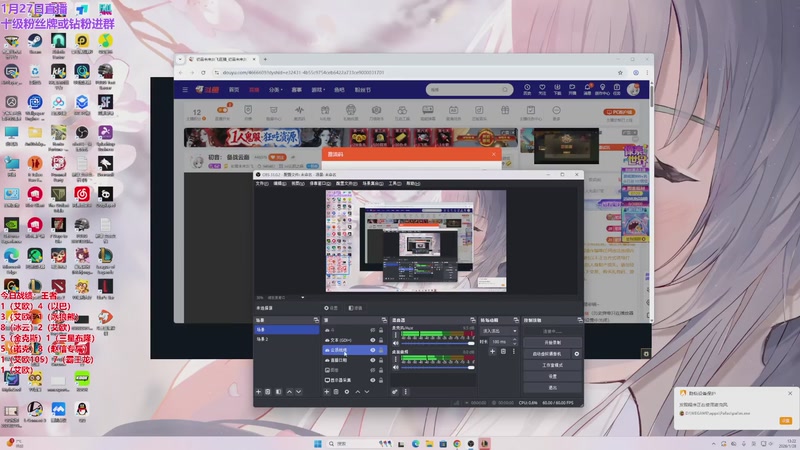Screen dimensions: 800x450
Task: Open the mixer panel kebab menu
Action: pyautogui.click(x=406, y=392)
